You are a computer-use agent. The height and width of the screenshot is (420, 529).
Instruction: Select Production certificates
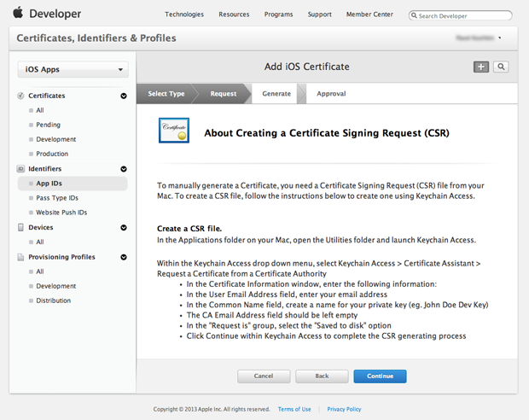click(x=52, y=154)
